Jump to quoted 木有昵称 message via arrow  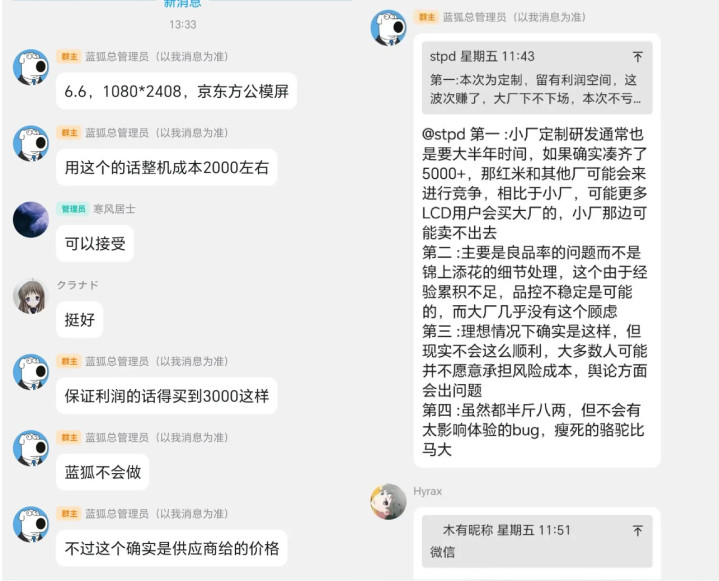(x=637, y=531)
